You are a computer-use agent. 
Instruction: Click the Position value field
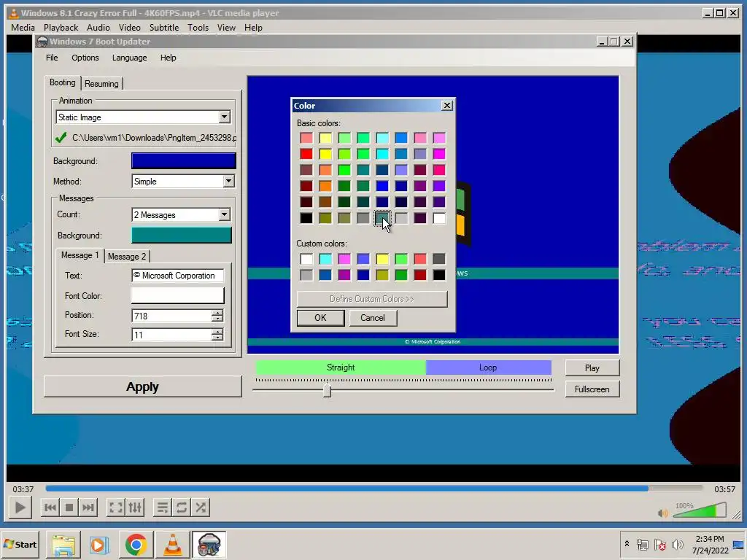pyautogui.click(x=171, y=316)
